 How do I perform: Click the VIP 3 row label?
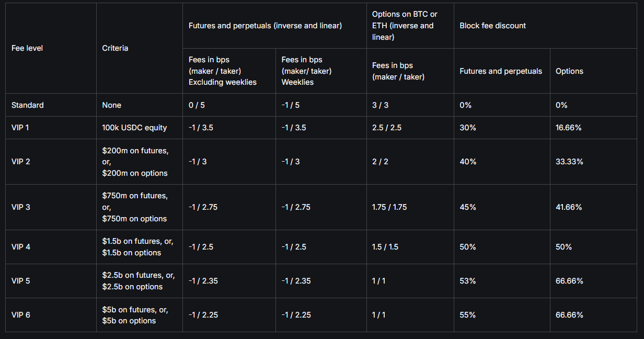21,207
